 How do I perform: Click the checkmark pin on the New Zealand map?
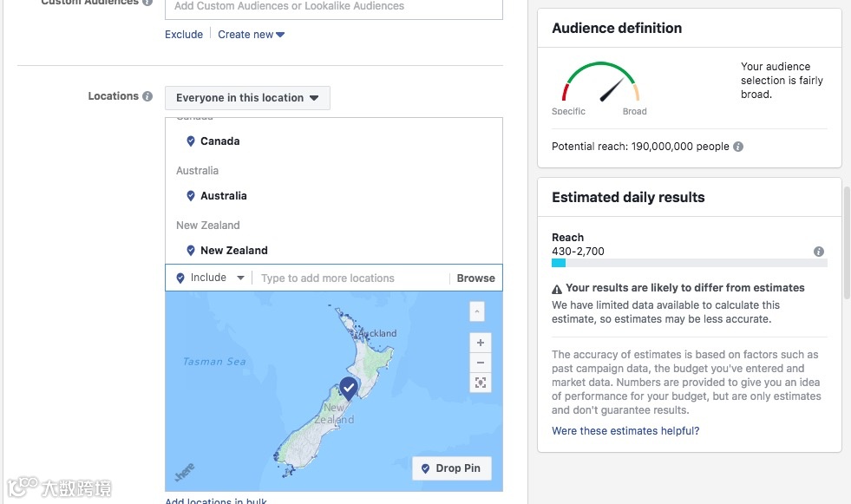348,388
